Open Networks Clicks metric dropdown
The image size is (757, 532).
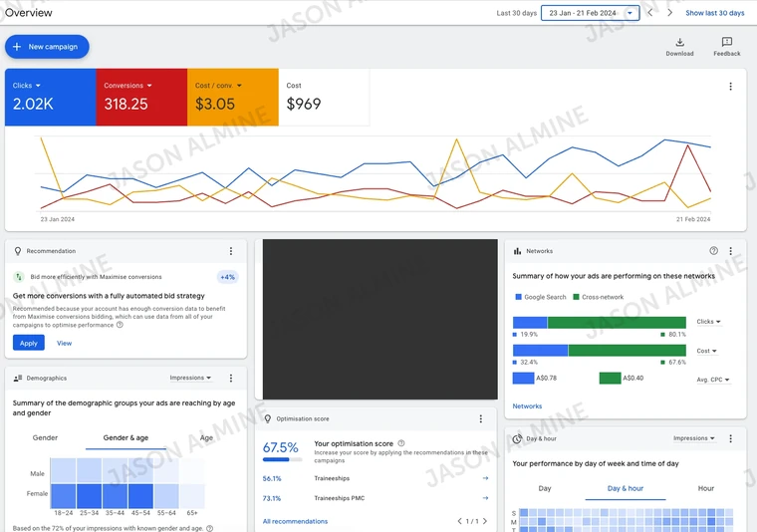click(708, 322)
